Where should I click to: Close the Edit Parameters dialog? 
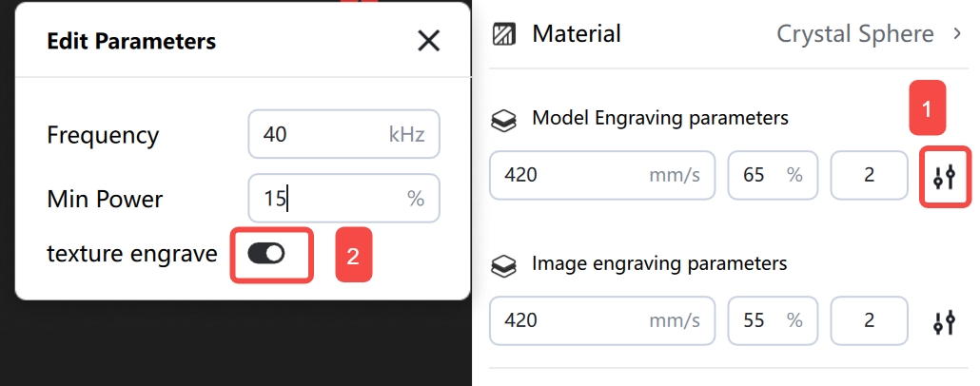(x=429, y=41)
